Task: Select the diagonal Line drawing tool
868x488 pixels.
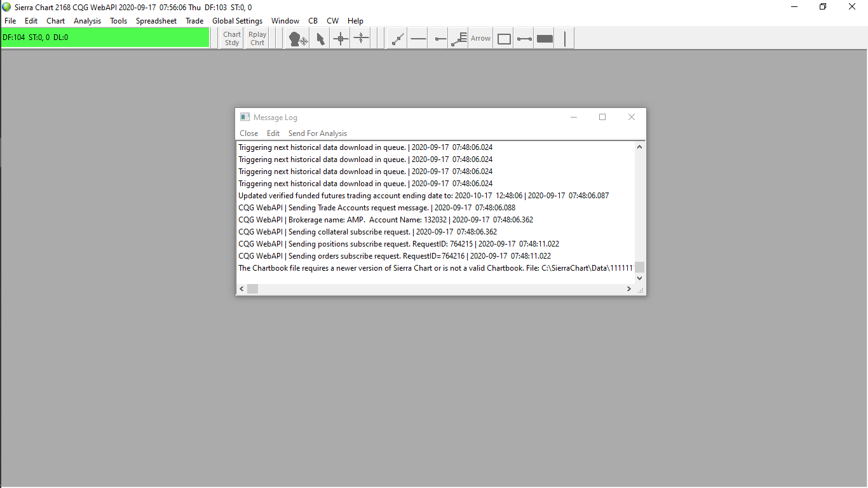Action: 398,39
